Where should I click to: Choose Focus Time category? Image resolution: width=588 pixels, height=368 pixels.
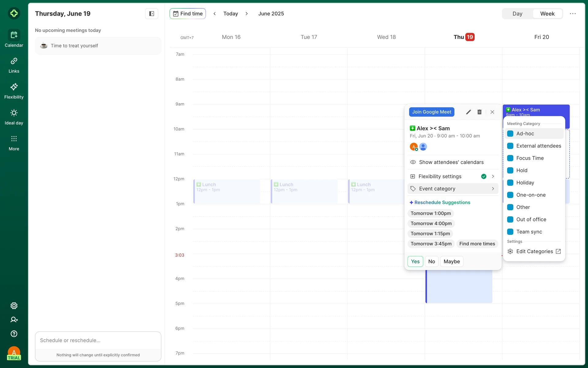tap(530, 158)
